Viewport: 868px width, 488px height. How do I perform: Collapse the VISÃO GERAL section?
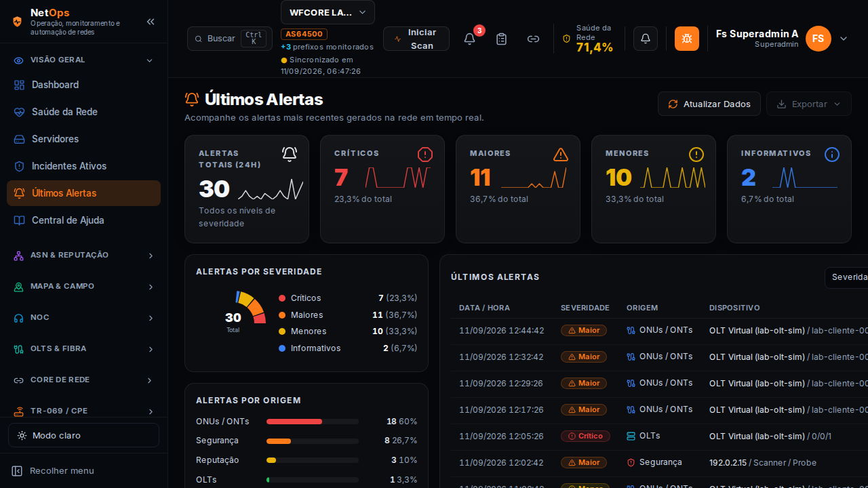click(83, 60)
